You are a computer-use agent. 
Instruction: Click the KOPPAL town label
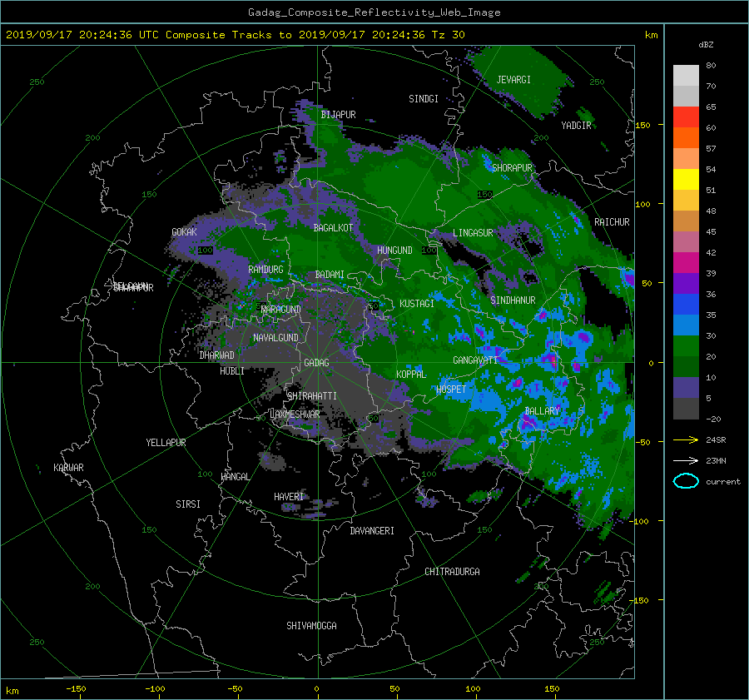(x=411, y=374)
